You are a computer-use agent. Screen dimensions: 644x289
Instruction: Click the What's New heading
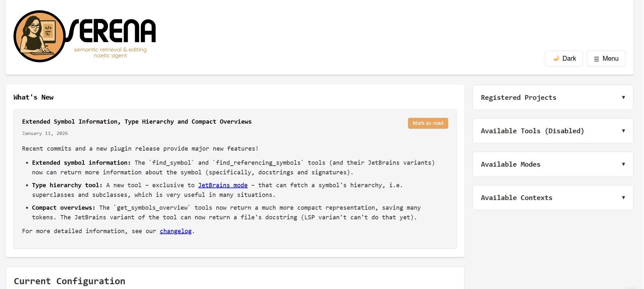[33, 97]
